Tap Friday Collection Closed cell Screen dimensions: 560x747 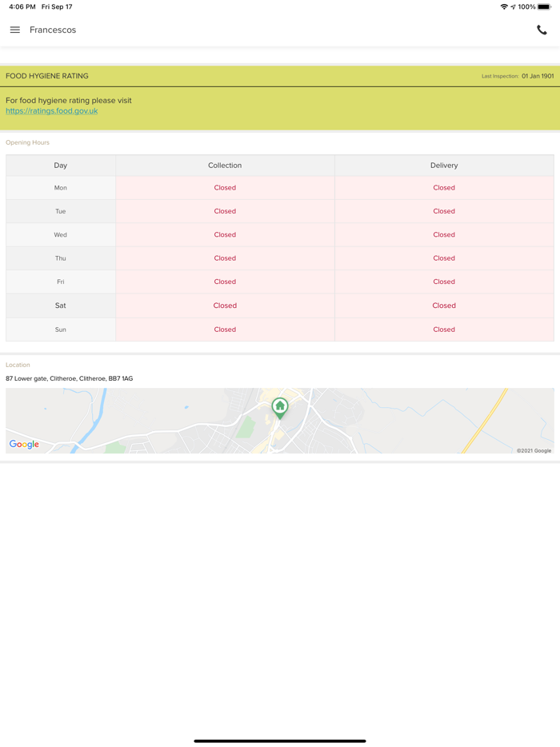click(x=225, y=282)
